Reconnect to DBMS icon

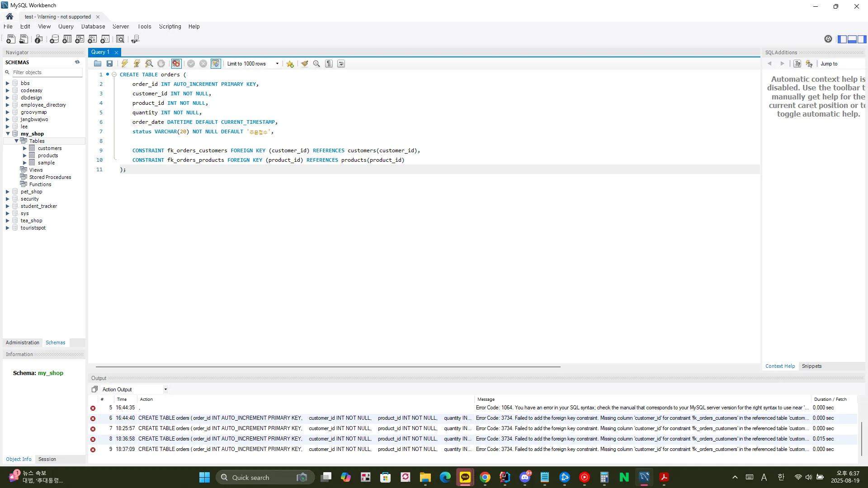135,39
